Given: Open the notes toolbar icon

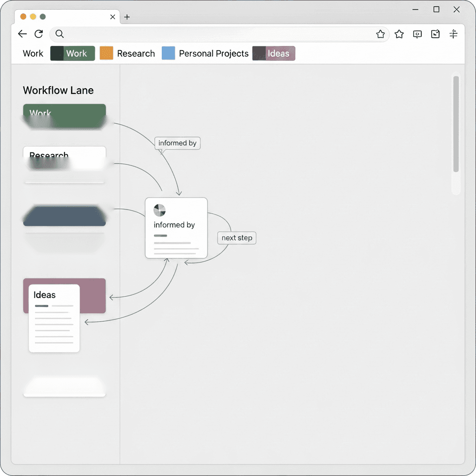Looking at the screenshot, I should pos(435,33).
